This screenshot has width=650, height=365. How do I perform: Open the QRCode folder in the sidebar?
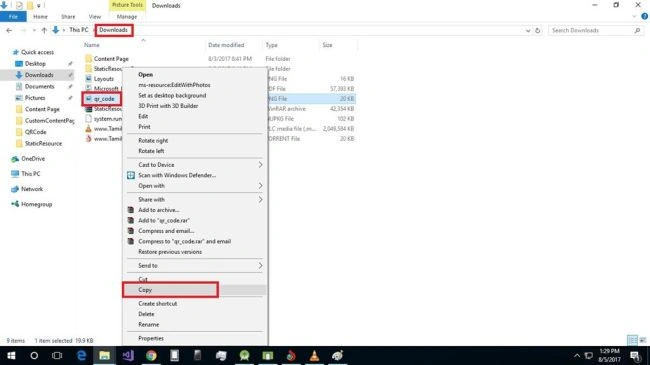coord(35,132)
